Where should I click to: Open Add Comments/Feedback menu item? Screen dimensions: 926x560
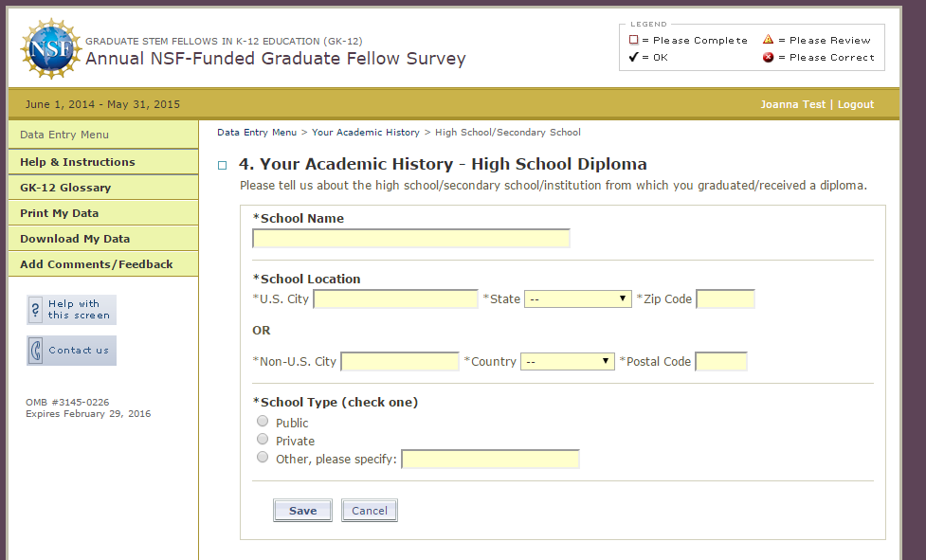pyautogui.click(x=97, y=264)
